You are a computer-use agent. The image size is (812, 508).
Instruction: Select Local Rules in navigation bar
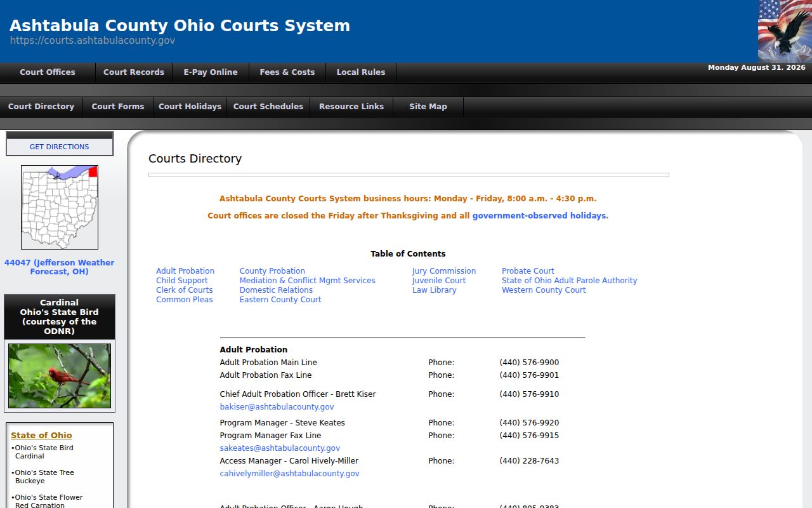click(361, 72)
